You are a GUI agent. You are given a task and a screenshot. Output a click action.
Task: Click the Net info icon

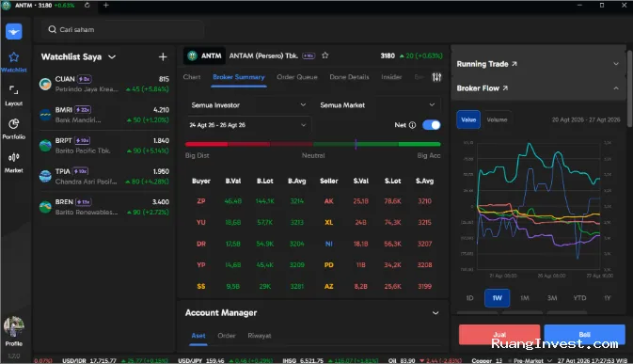tap(412, 125)
